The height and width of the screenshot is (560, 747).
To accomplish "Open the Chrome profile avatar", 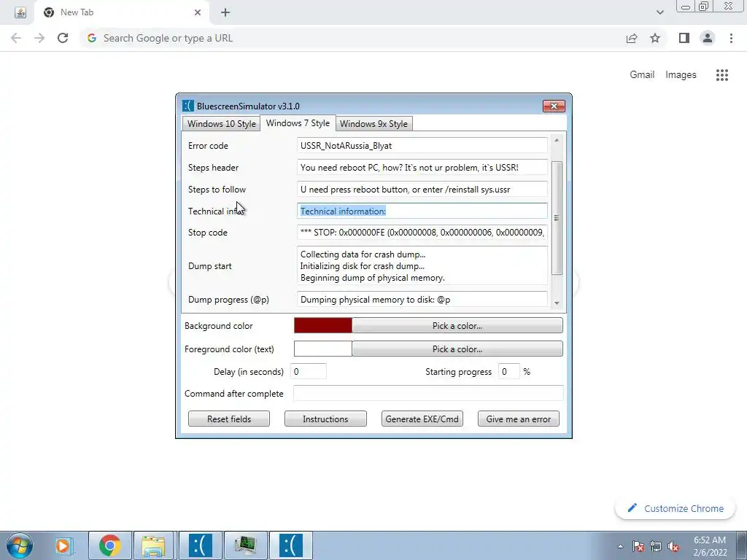I will click(708, 38).
